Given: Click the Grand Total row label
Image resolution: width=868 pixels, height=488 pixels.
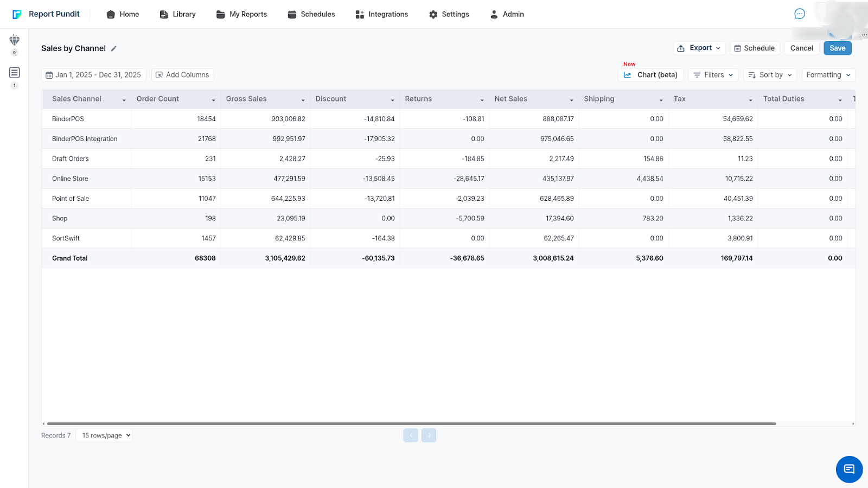Looking at the screenshot, I should pyautogui.click(x=69, y=258).
